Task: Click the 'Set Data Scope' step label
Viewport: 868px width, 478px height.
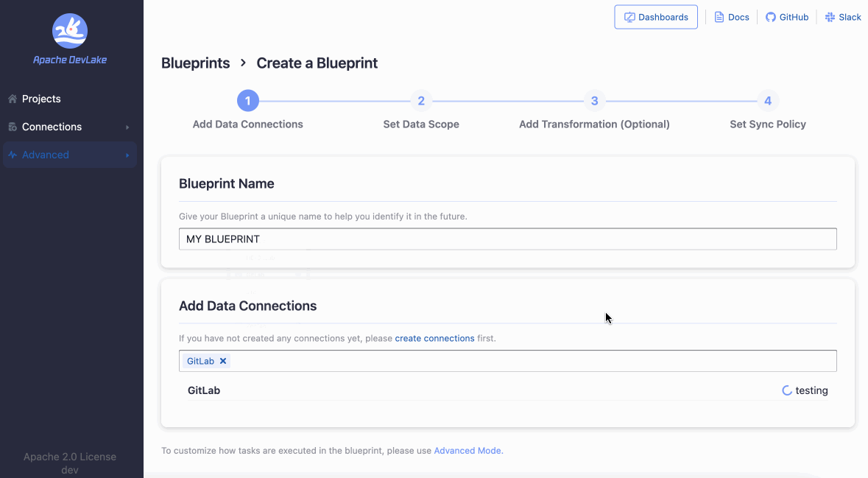Action: click(421, 124)
